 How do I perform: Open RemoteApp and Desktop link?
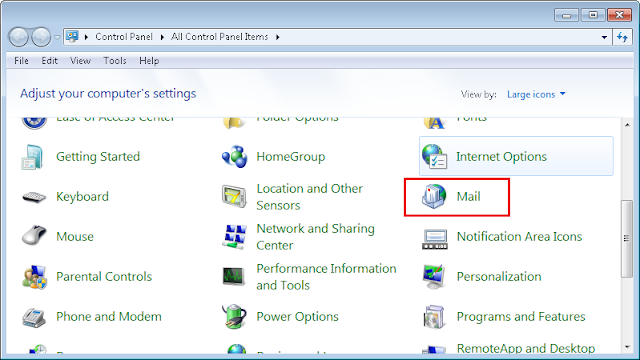click(526, 348)
